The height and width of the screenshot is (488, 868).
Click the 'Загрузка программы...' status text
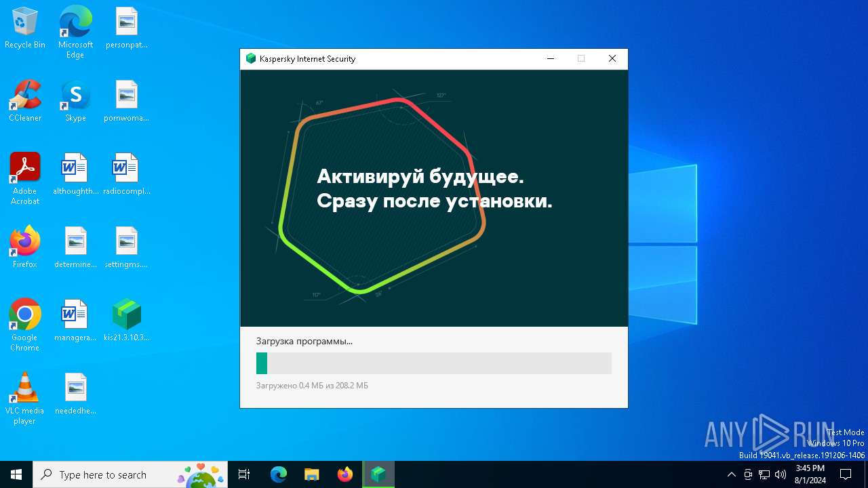tap(304, 342)
